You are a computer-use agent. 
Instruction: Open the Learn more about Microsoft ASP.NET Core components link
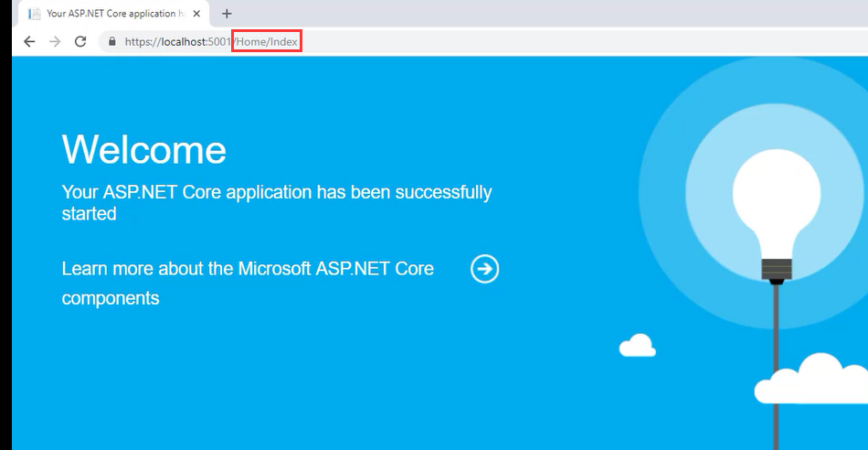click(248, 284)
